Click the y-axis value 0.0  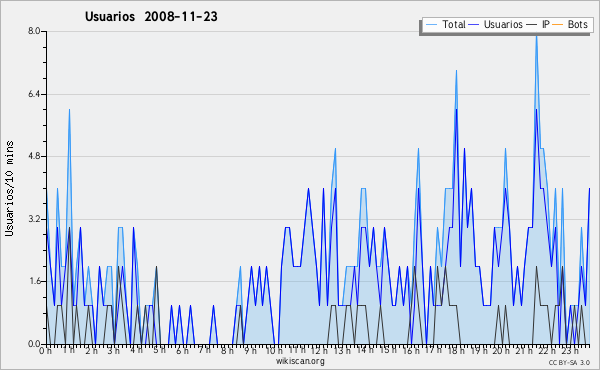tap(34, 344)
